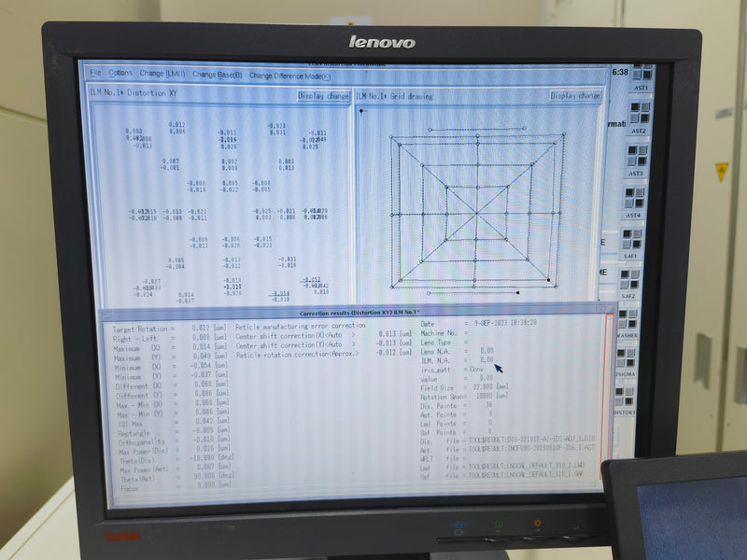The height and width of the screenshot is (560, 747).
Task: Click 'Reticle manufacturing error correction' heading
Action: tap(300, 326)
